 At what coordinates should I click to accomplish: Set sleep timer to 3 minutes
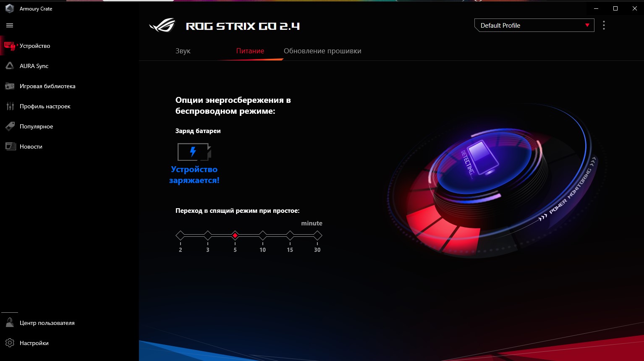pyautogui.click(x=207, y=235)
